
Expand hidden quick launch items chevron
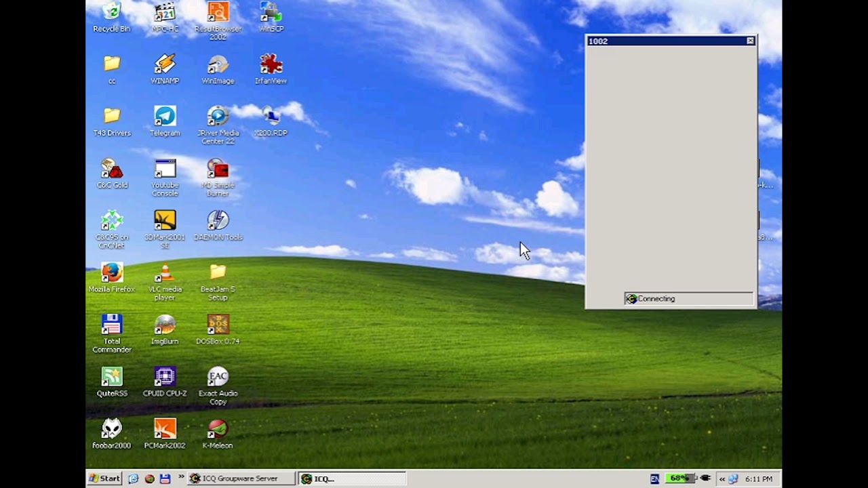(181, 477)
